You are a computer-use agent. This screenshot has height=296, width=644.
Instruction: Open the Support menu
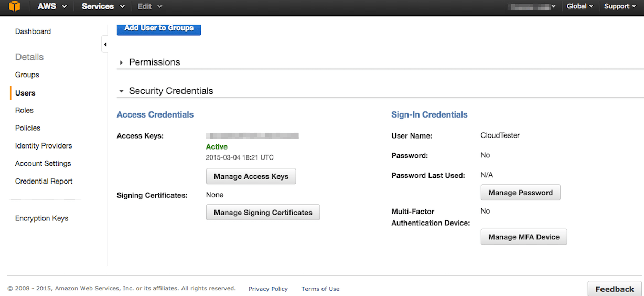619,6
